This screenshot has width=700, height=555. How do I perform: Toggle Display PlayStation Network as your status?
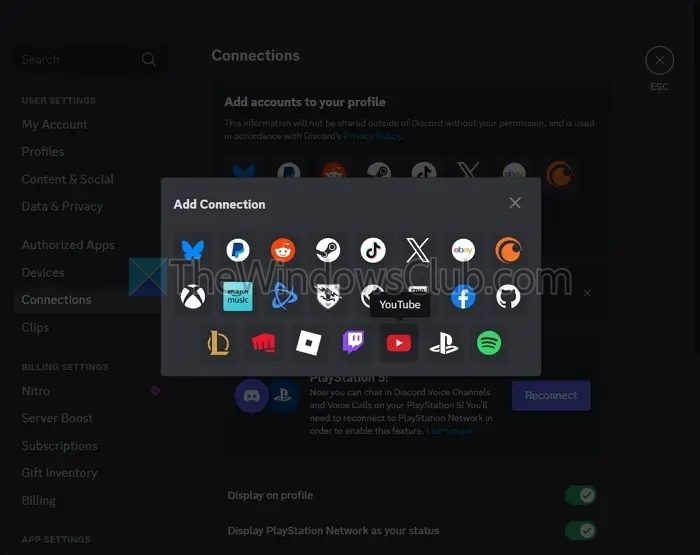580,530
